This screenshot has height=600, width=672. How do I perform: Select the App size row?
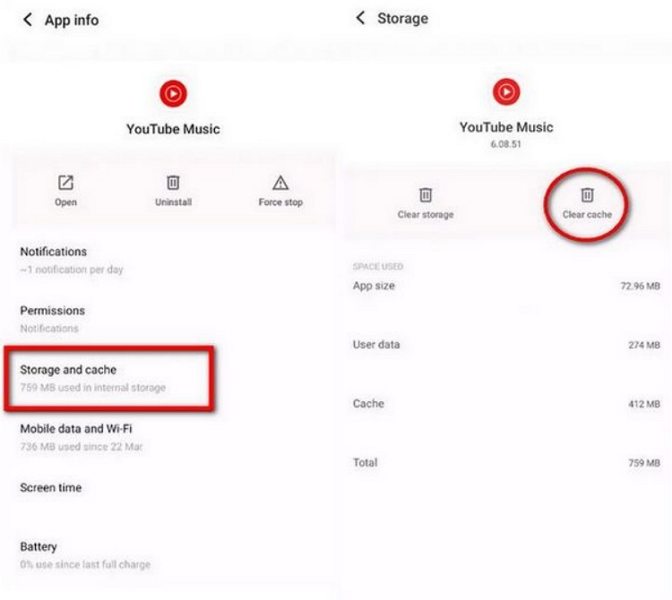pos(506,286)
